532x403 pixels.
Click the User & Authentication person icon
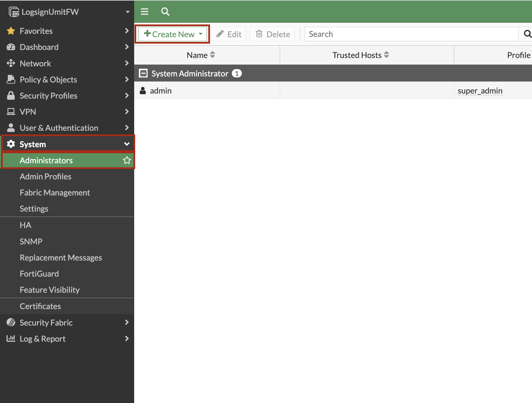tap(11, 127)
